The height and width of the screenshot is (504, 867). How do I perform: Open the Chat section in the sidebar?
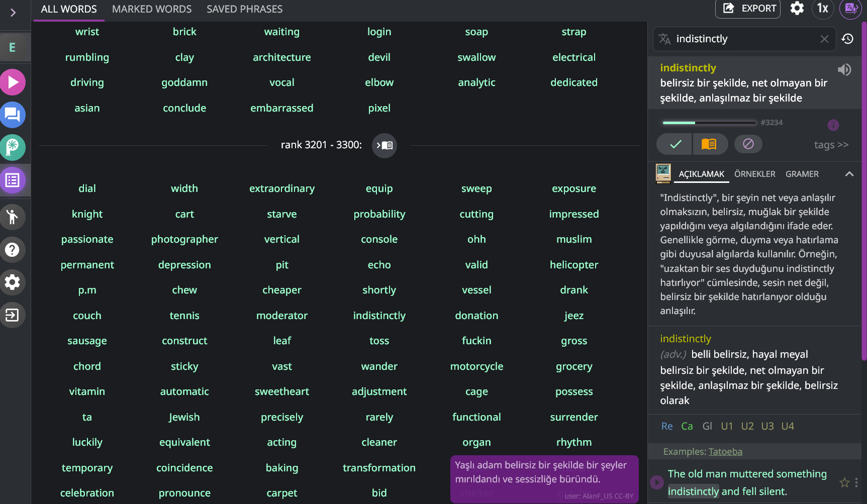point(13,115)
